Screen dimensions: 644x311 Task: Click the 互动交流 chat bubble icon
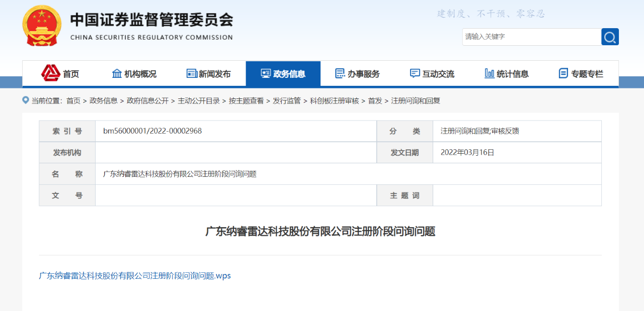point(415,73)
